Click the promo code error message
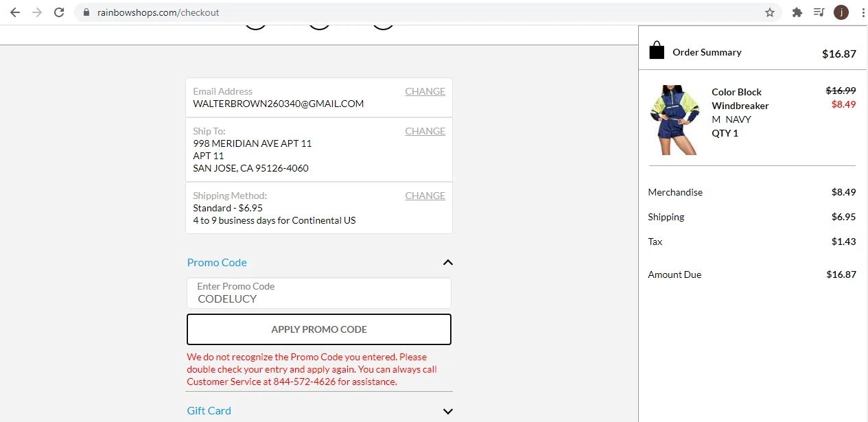 [312, 369]
